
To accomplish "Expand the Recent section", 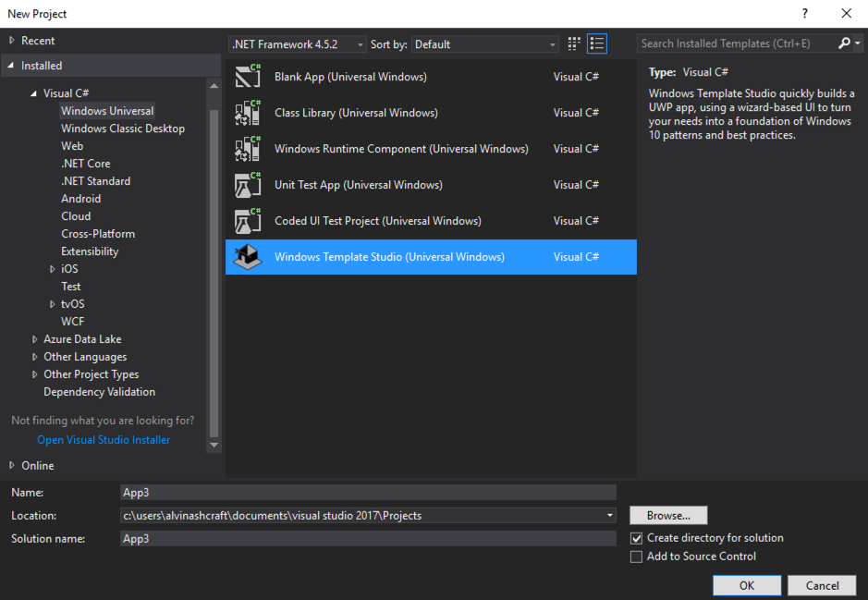I will [x=12, y=41].
